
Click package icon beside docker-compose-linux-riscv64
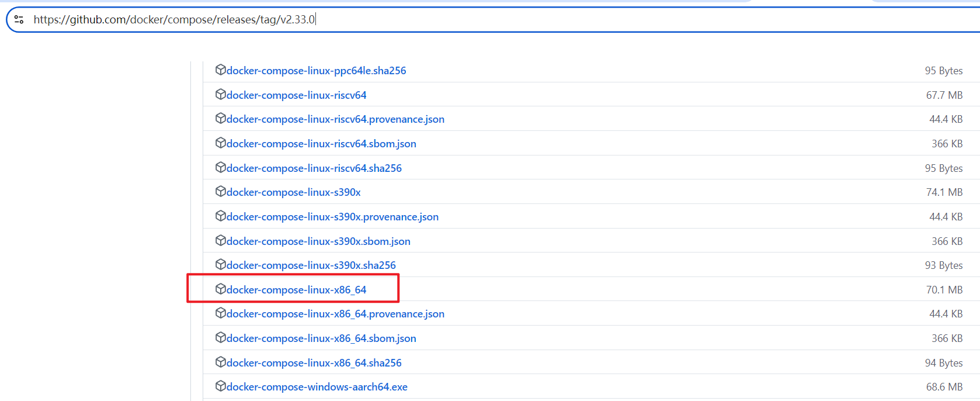(x=221, y=94)
